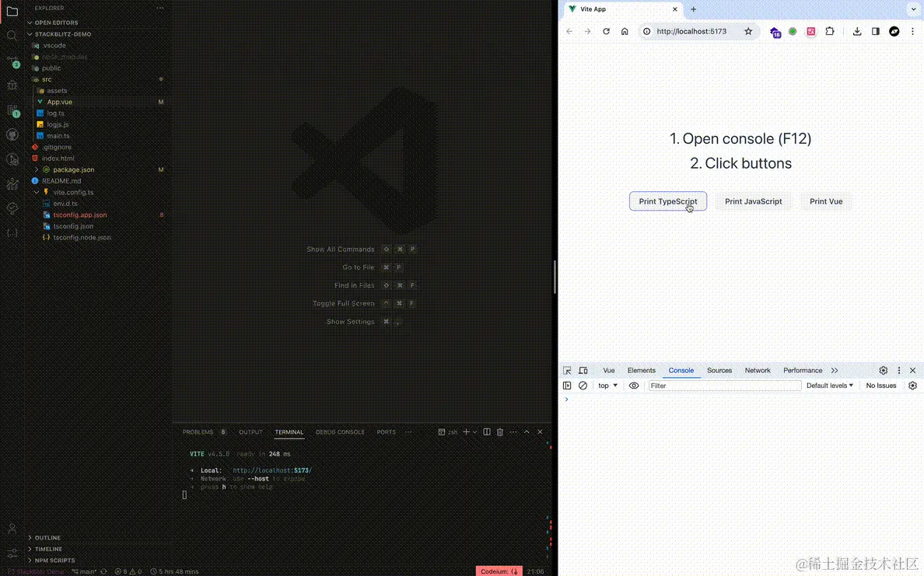Click the Print TypeScript button
This screenshot has width=924, height=576.
[667, 201]
